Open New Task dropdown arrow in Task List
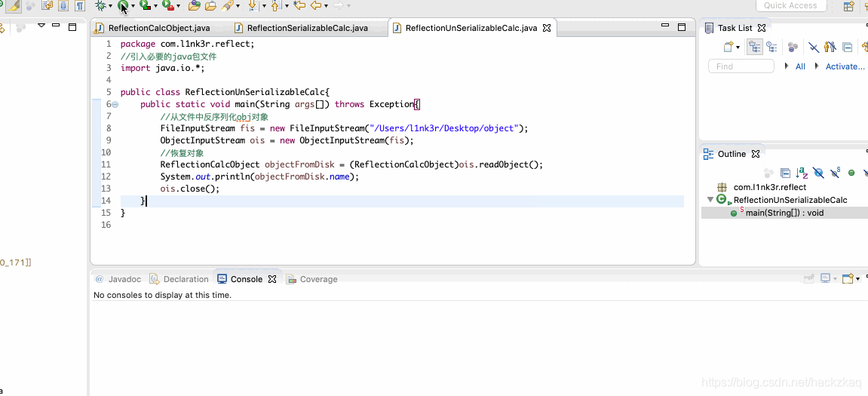Viewport: 868px width, 396px height. click(x=738, y=48)
